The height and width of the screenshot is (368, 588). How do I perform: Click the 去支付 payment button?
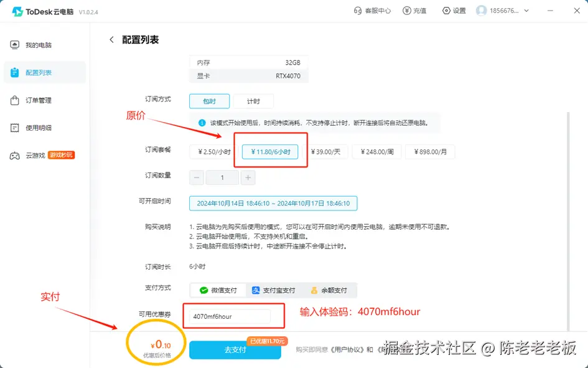point(235,350)
